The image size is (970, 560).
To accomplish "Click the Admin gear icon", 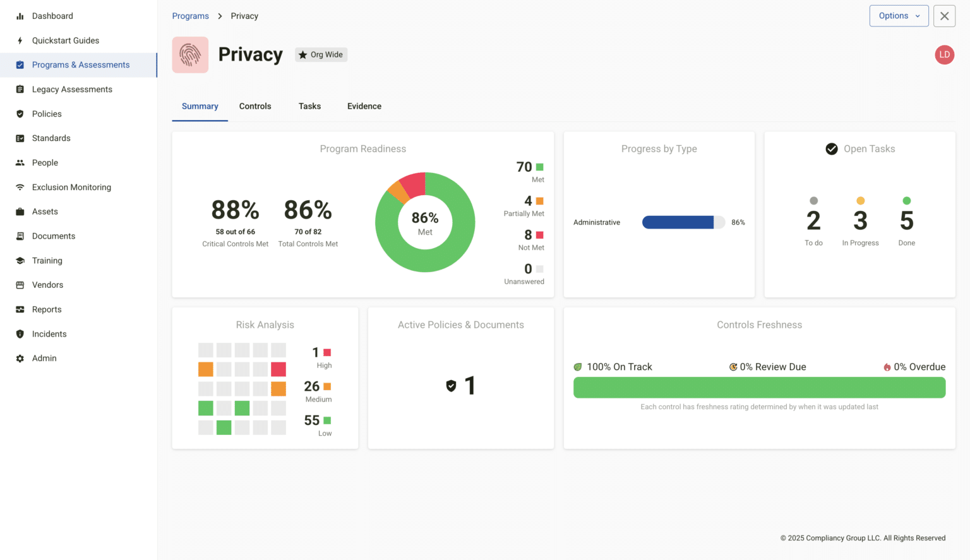I will point(19,358).
